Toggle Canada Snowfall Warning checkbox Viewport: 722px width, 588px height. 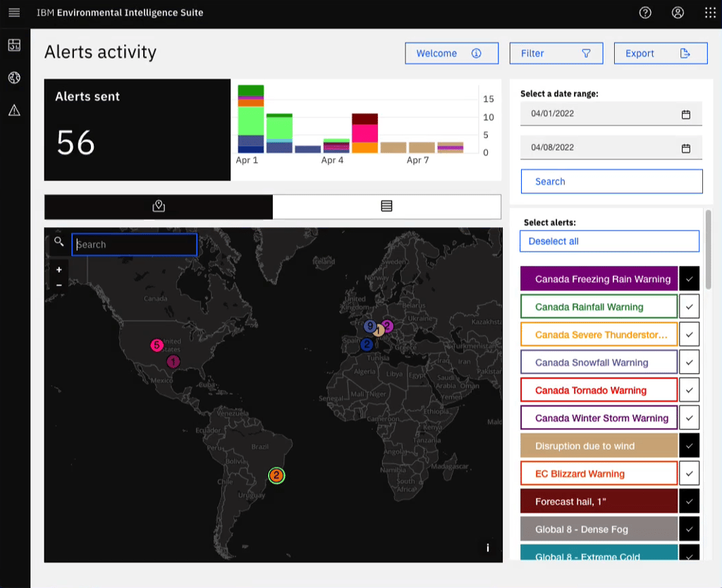coord(689,362)
